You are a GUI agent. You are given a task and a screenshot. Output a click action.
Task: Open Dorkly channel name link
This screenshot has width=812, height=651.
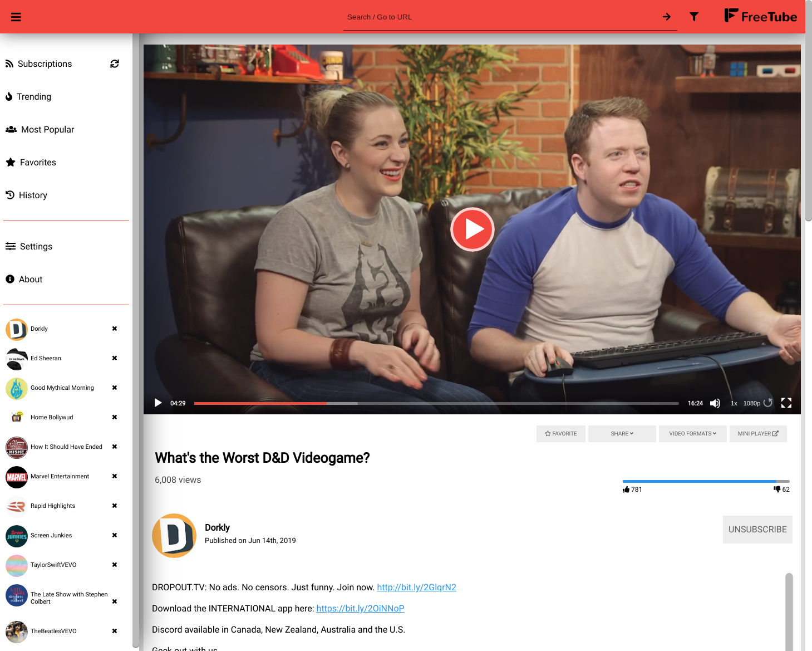point(217,527)
